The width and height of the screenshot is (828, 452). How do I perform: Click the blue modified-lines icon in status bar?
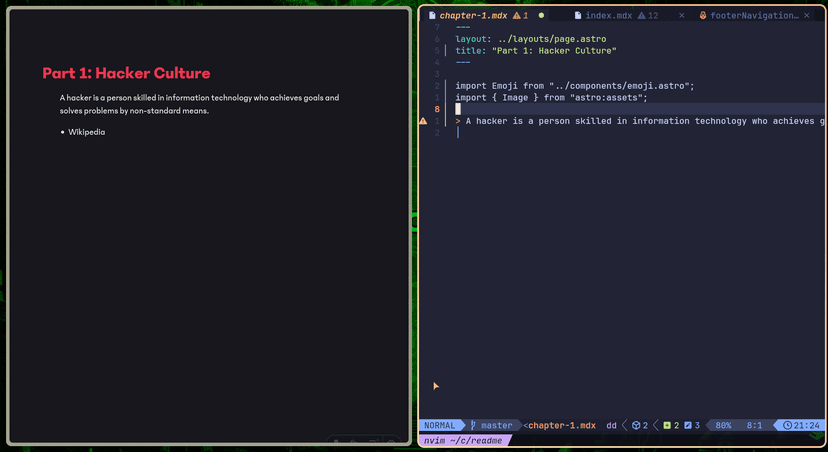tap(688, 425)
